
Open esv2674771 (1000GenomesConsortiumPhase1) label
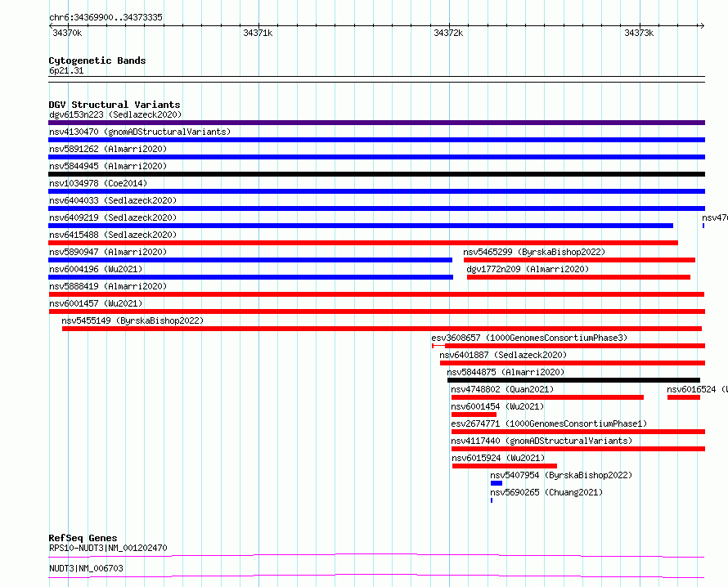click(x=549, y=423)
